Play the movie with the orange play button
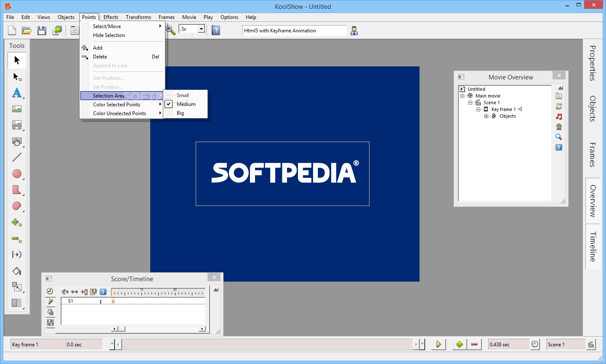Screen dimensions: 606x364 pyautogui.click(x=439, y=344)
